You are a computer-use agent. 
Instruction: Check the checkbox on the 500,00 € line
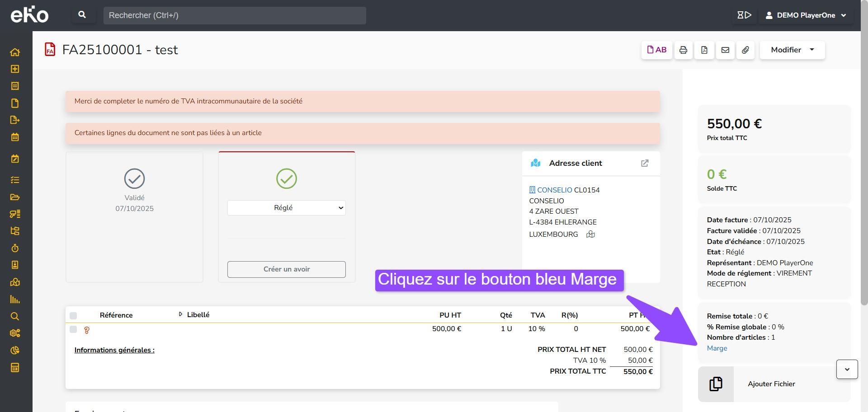(73, 329)
